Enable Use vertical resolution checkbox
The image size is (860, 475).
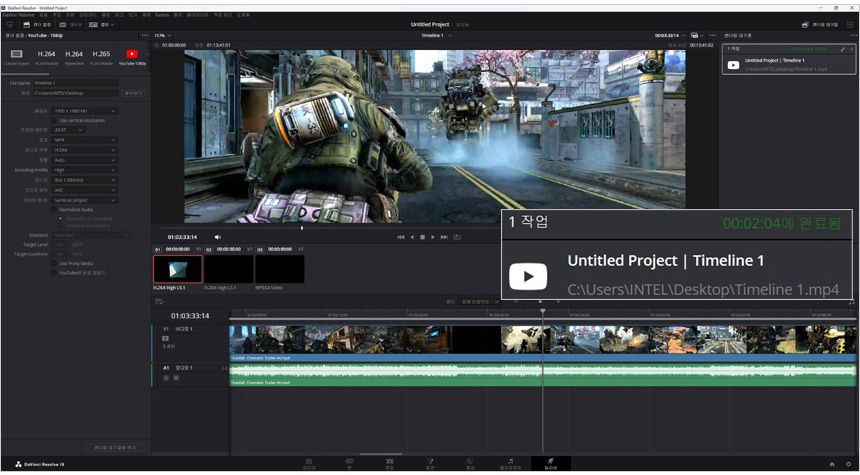pos(55,120)
